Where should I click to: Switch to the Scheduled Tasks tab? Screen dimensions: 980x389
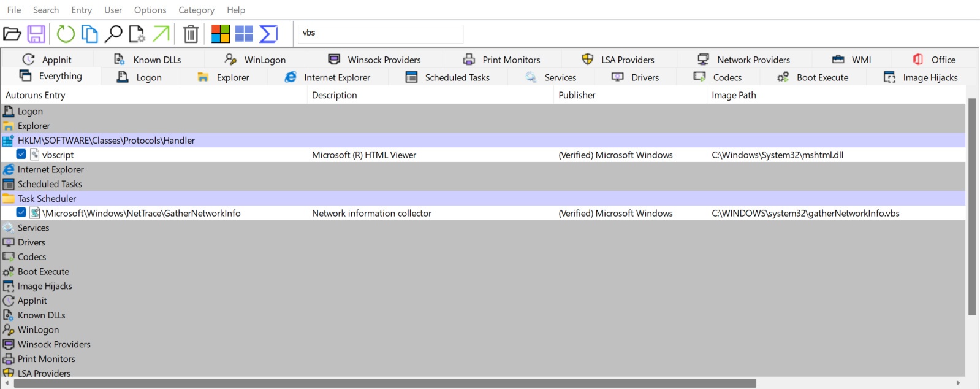[x=448, y=77]
